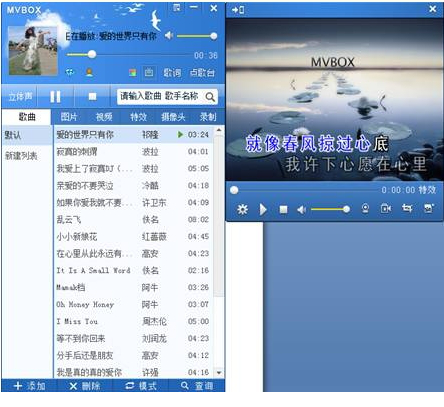The height and width of the screenshot is (407, 444).
Task: Switch to 摄像头 tab
Action: 173,117
